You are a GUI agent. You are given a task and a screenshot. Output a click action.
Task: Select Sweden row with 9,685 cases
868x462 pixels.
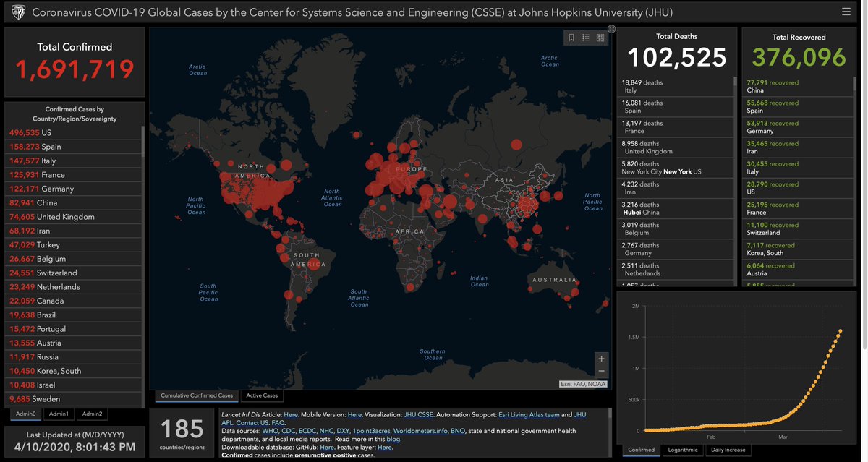pos(74,399)
